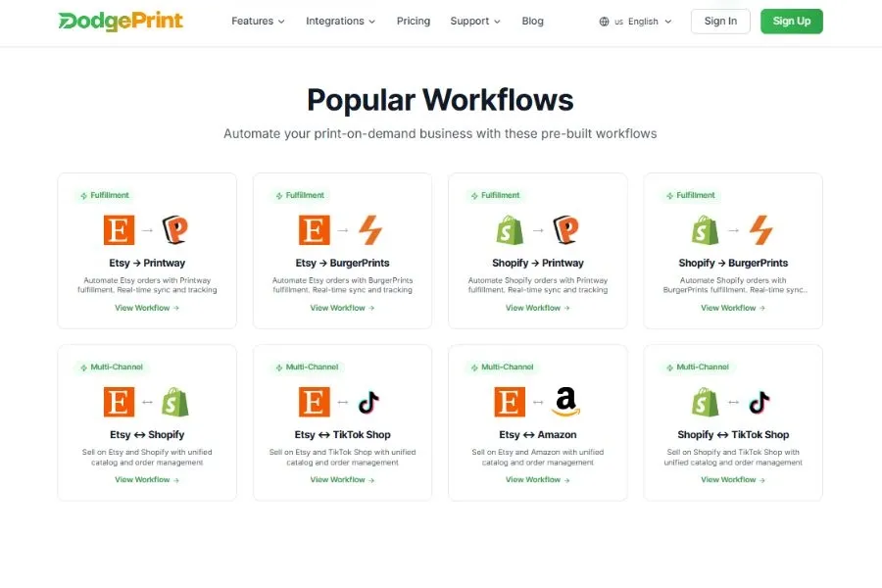Click Fulfillment tag on Etsy → Printway card
This screenshot has width=882, height=588.
(x=105, y=195)
